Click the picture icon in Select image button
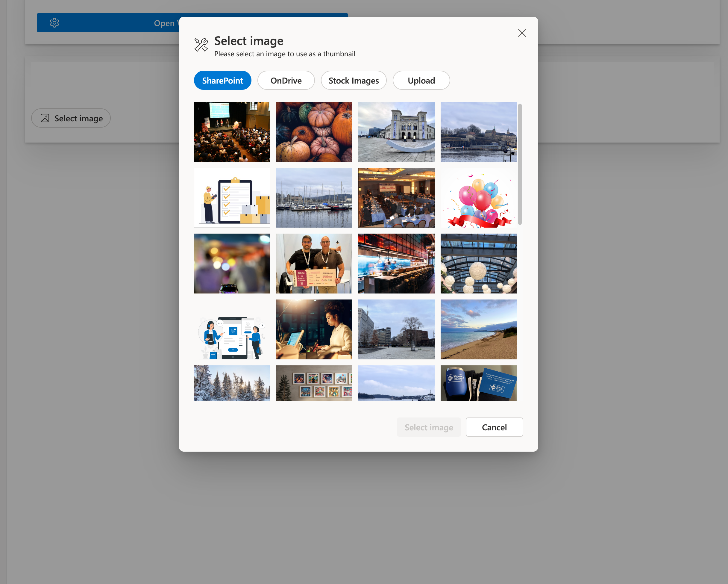The width and height of the screenshot is (728, 584). [x=45, y=118]
